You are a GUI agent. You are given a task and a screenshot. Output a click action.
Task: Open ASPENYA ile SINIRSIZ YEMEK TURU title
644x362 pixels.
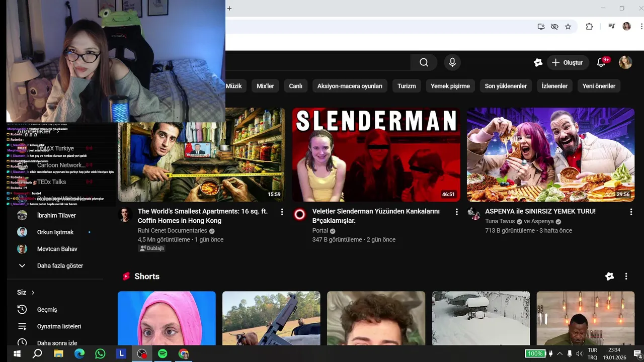click(x=540, y=211)
